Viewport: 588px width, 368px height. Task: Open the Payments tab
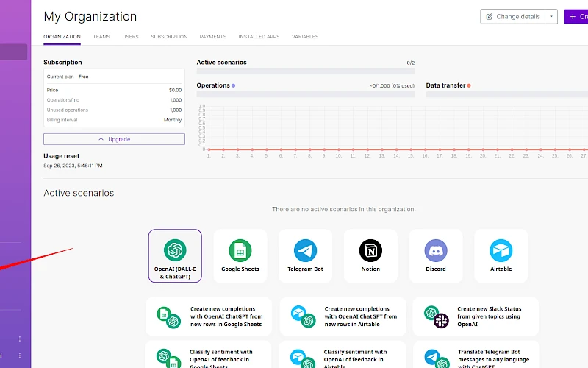click(x=213, y=36)
